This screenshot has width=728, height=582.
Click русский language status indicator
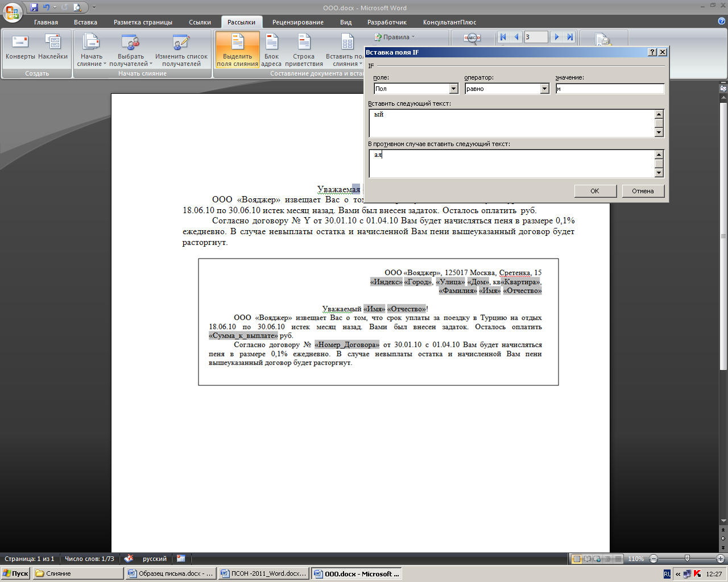(x=155, y=559)
